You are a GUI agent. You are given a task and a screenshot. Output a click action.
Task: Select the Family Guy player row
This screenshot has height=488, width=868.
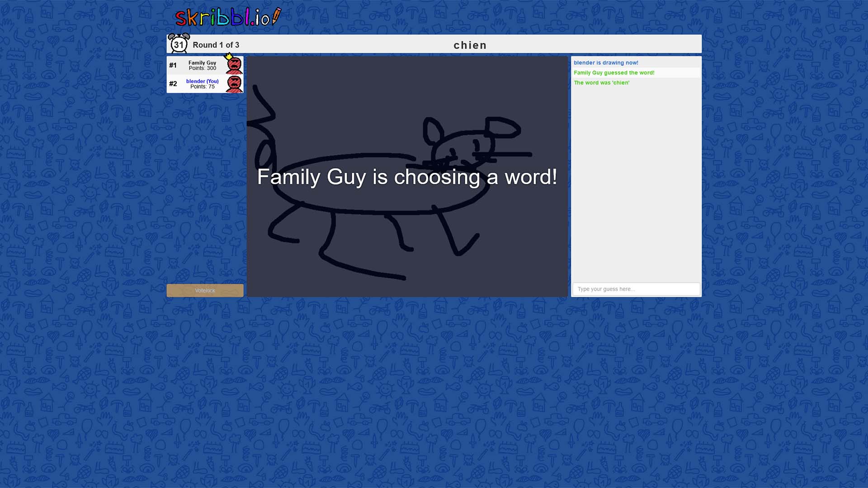click(205, 66)
